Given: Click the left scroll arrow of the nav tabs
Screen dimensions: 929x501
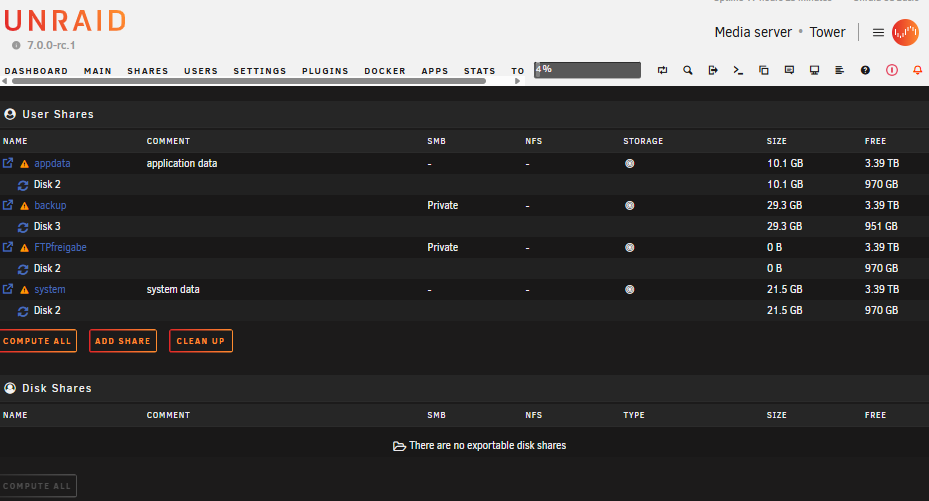Looking at the screenshot, I should (5, 81).
